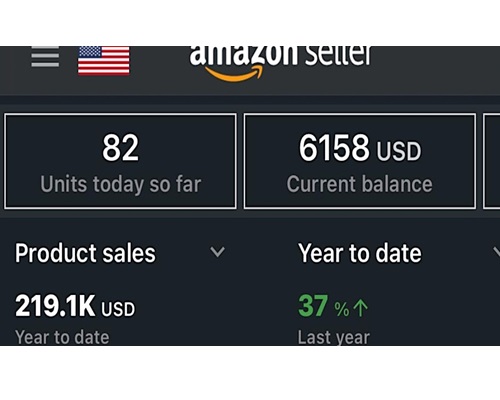Open the Current balance card

click(360, 161)
